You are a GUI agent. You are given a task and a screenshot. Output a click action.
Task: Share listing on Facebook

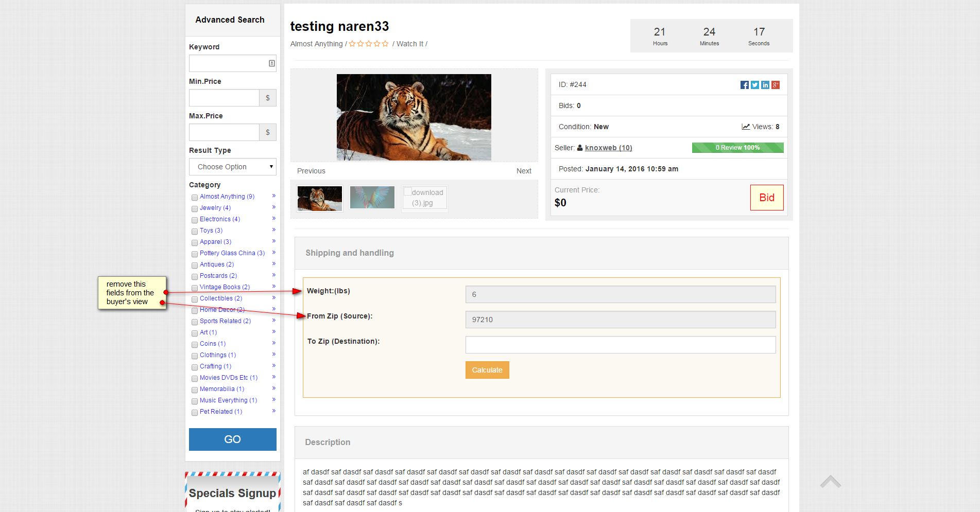[x=744, y=85]
